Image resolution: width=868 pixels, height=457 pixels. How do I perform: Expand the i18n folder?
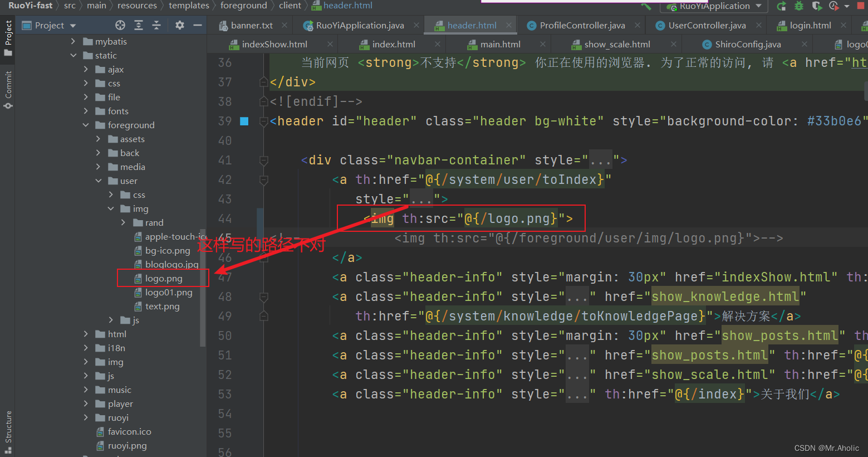[86, 348]
